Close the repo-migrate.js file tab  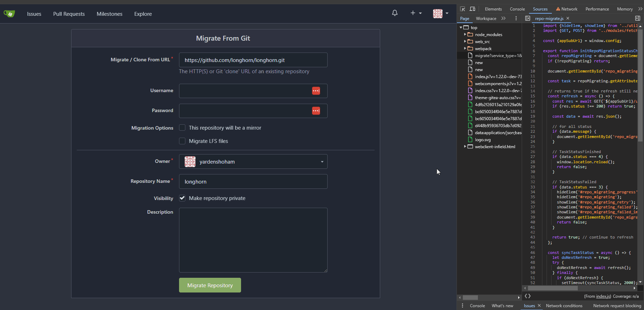(568, 18)
